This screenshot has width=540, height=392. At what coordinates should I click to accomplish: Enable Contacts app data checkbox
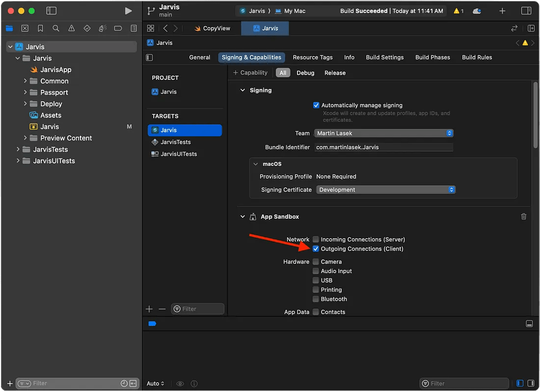[316, 312]
